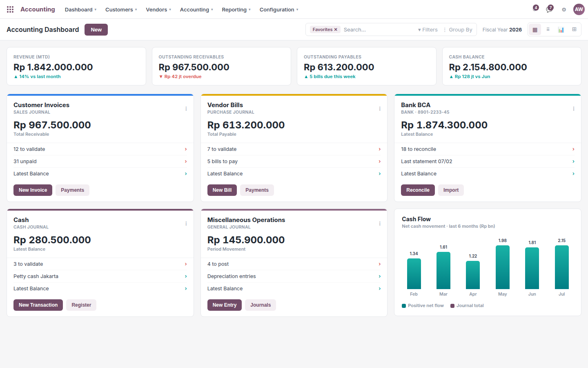Click the Customer Invoices card title
This screenshot has height=368, width=588.
tap(41, 105)
